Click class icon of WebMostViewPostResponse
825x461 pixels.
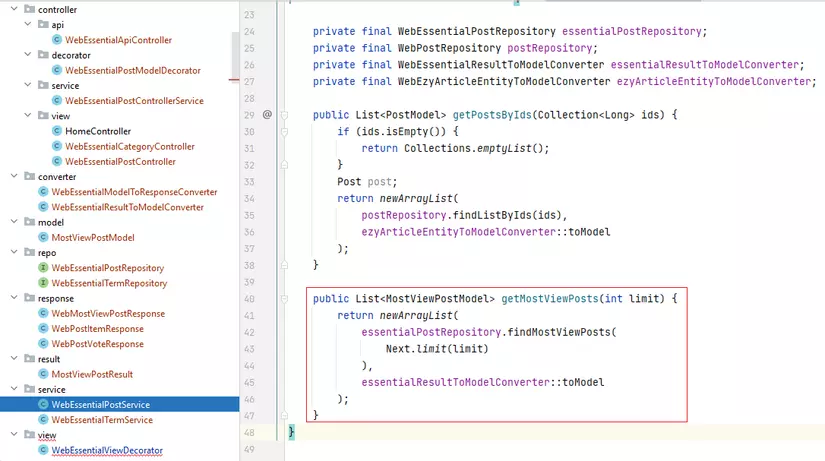click(x=43, y=314)
